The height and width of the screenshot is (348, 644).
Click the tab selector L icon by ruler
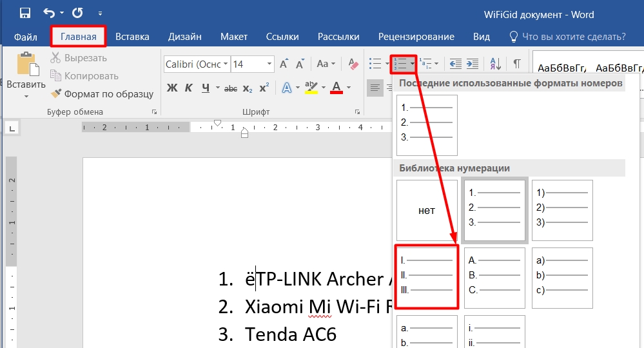pyautogui.click(x=12, y=128)
